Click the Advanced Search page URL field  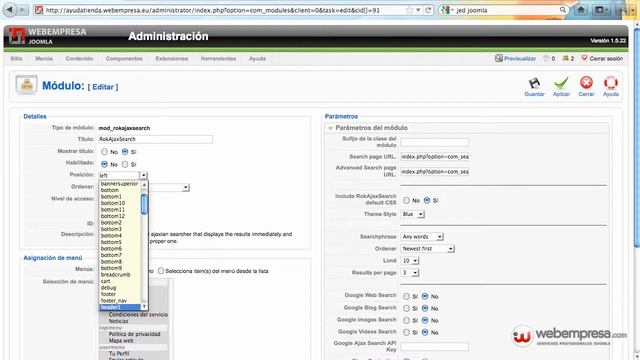click(434, 172)
